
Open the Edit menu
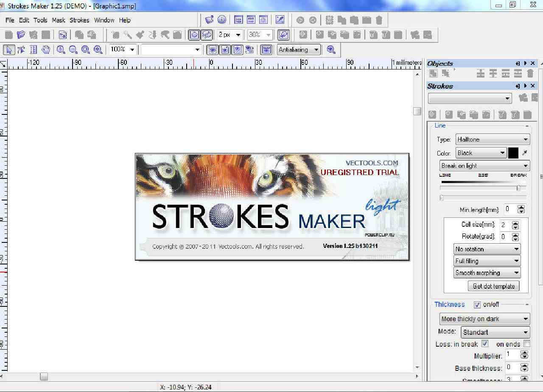point(24,20)
